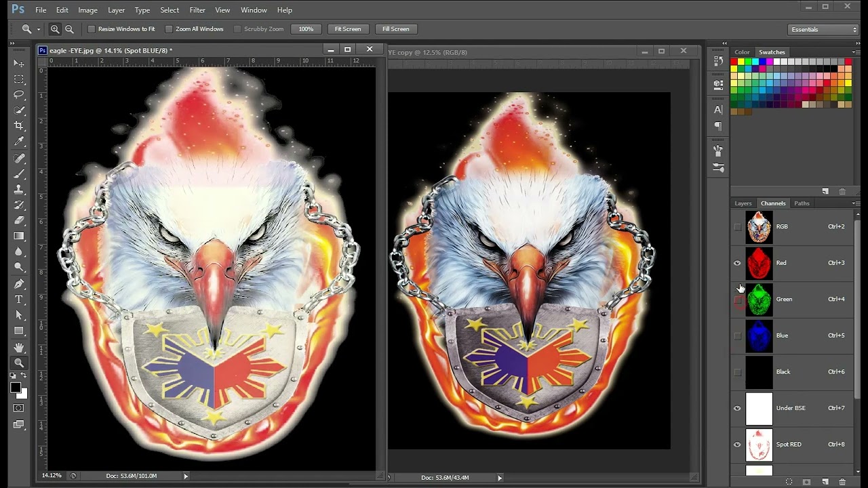
Task: Expand status bar arrow in eagle-EYE.jpg window
Action: (186, 476)
